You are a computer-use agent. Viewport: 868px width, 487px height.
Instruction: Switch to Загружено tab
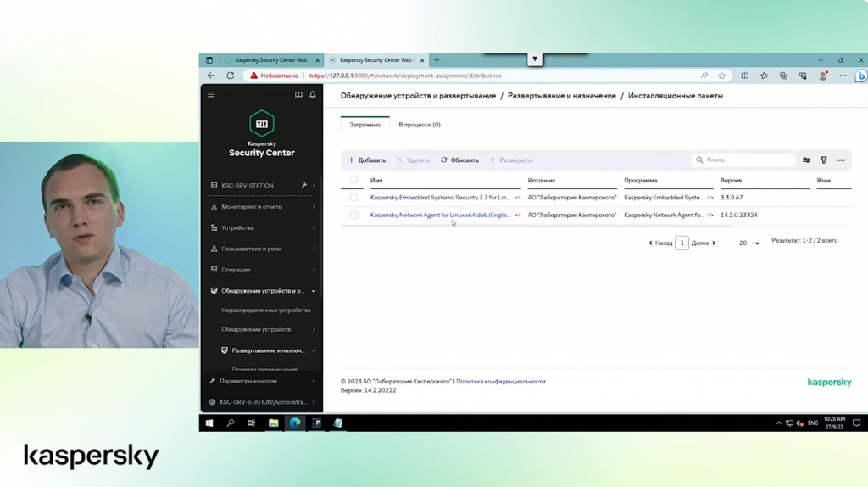[364, 125]
